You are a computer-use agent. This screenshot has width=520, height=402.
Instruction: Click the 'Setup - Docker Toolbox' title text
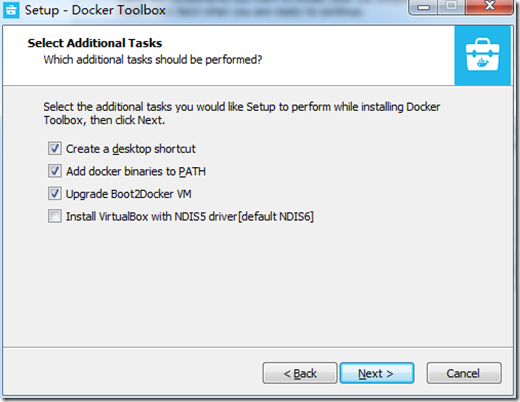click(95, 10)
